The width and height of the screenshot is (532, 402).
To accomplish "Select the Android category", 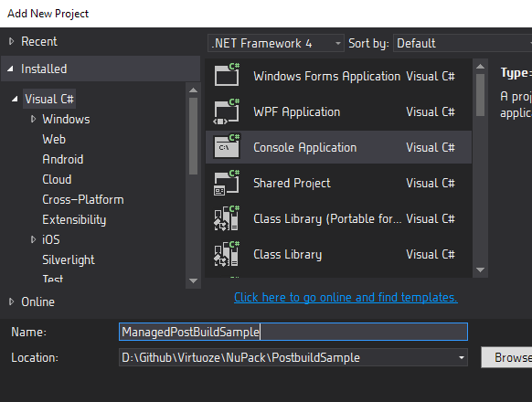I will [x=63, y=159].
